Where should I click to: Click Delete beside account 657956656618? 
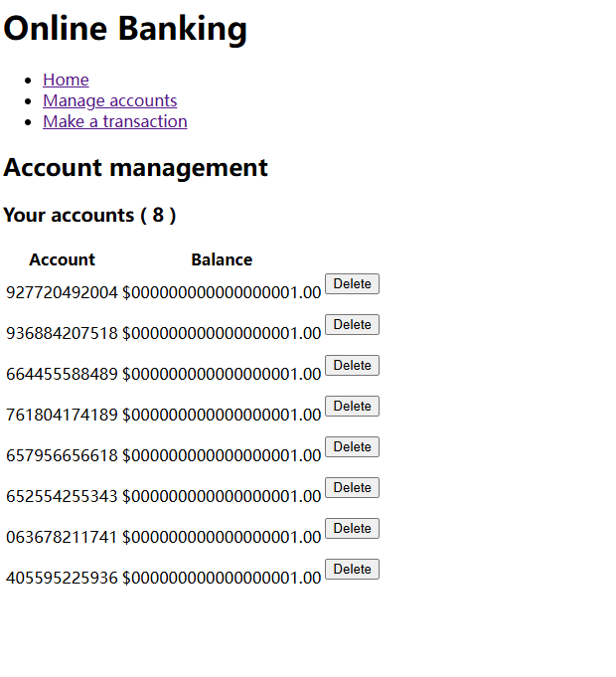pyautogui.click(x=352, y=447)
